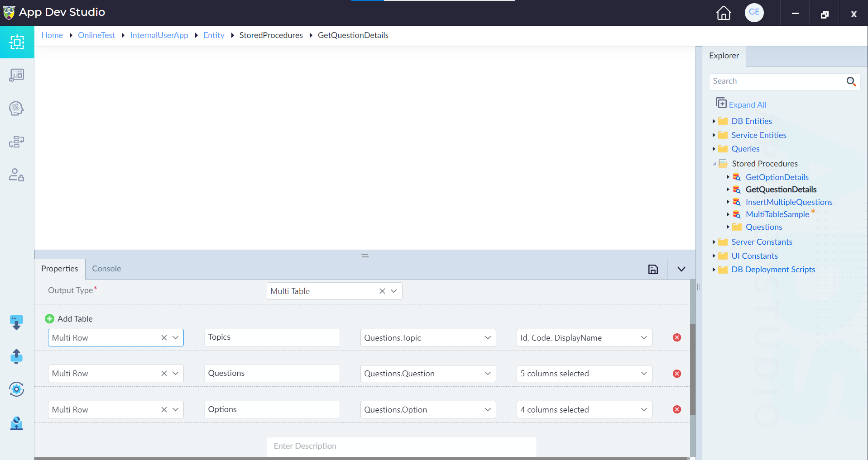The width and height of the screenshot is (868, 460).
Task: Save properties with the floppy disk icon
Action: click(x=653, y=270)
